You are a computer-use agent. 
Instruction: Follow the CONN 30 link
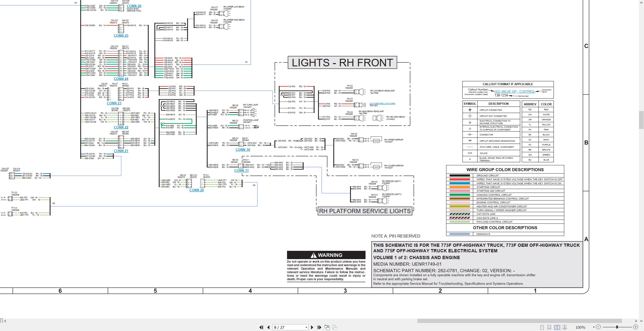243,150
